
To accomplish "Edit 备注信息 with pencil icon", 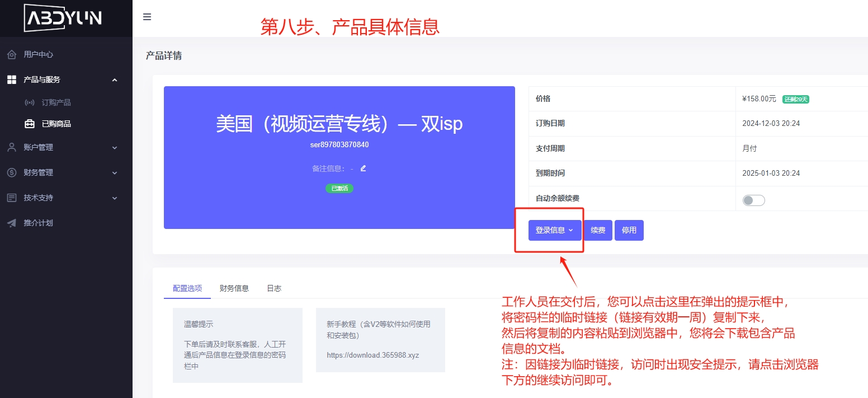I will pos(363,168).
